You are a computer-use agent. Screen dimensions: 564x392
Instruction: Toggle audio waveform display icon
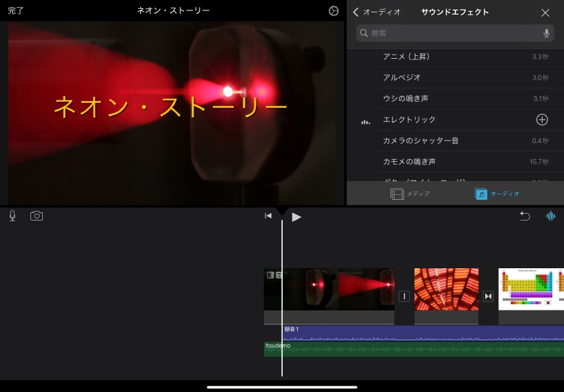click(551, 216)
